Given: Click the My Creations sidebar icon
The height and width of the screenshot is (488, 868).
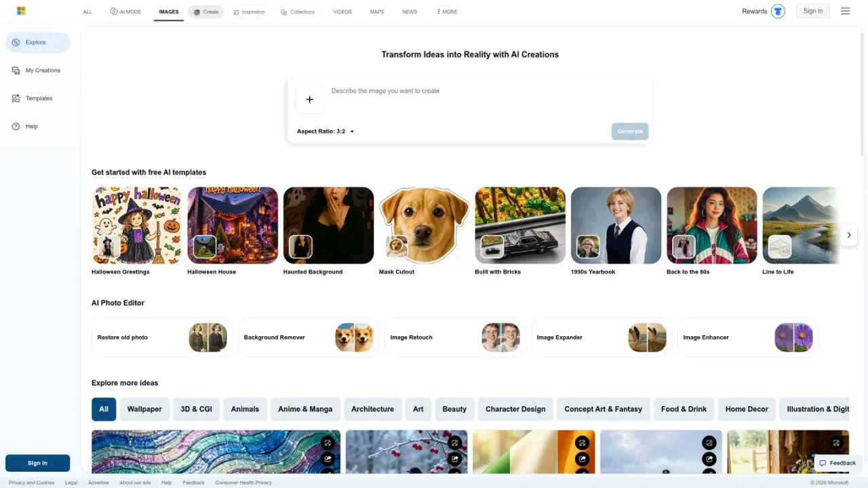Looking at the screenshot, I should (x=16, y=70).
